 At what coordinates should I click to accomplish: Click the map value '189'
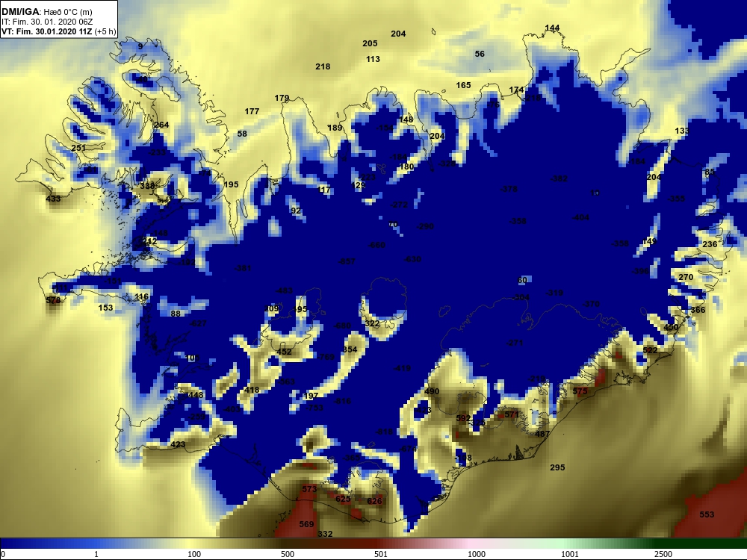pos(335,128)
